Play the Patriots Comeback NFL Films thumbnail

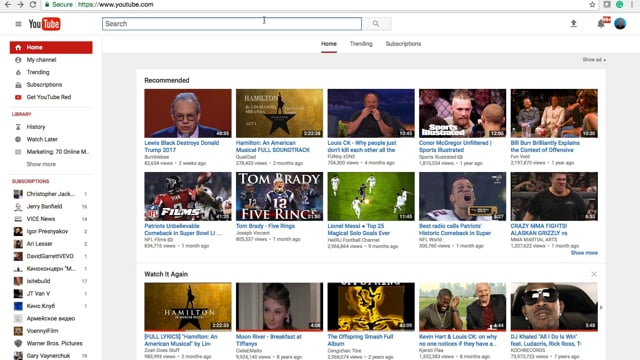coord(188,196)
